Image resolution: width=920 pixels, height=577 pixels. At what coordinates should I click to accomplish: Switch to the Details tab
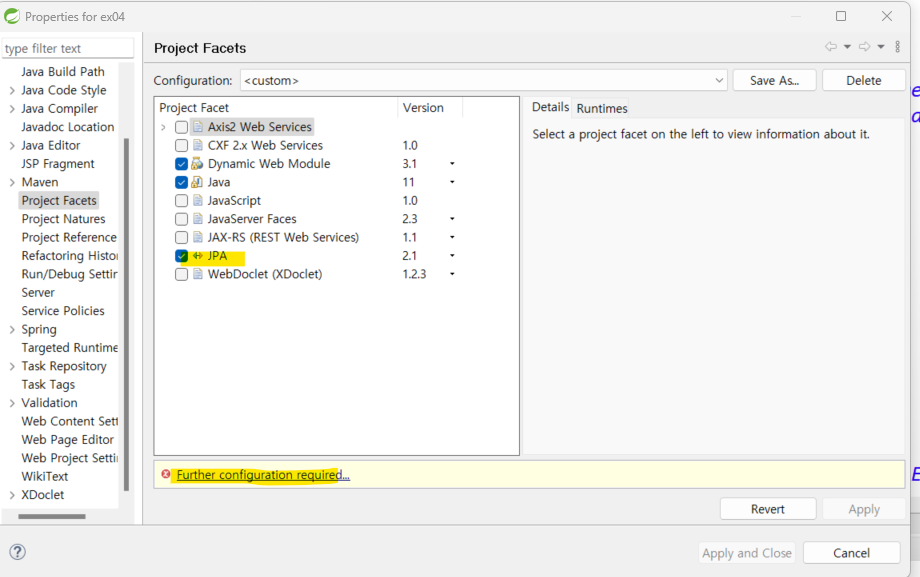point(550,107)
